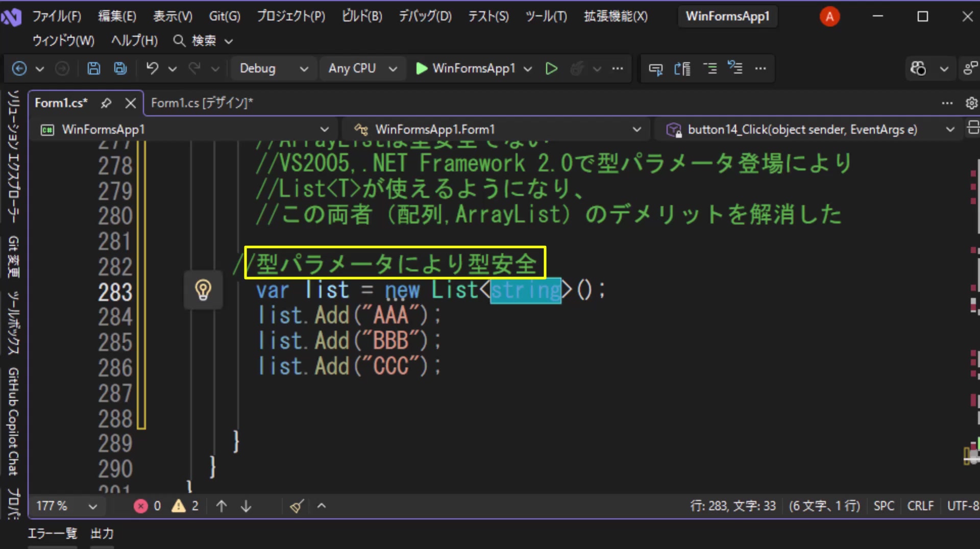Open the デバッグ(D) menu
The height and width of the screenshot is (549, 980).
425,16
